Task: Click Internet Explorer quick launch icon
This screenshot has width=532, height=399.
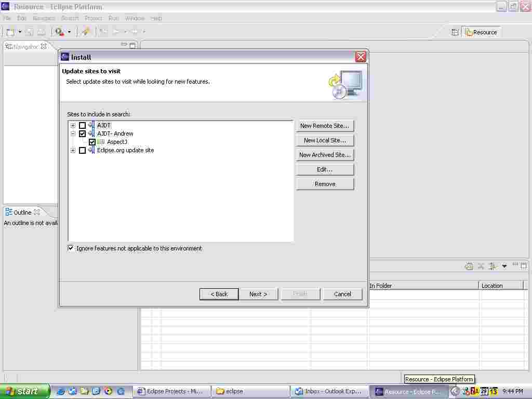Action: coord(61,391)
